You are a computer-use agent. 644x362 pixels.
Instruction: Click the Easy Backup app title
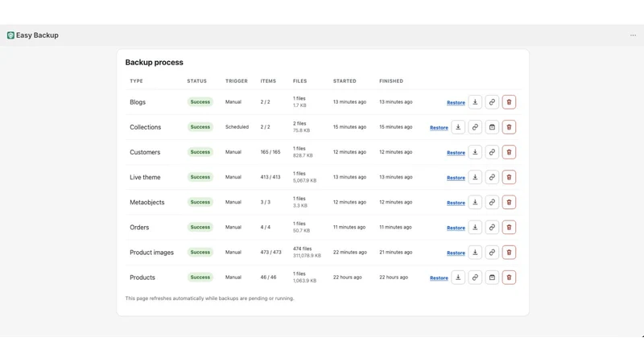(37, 35)
